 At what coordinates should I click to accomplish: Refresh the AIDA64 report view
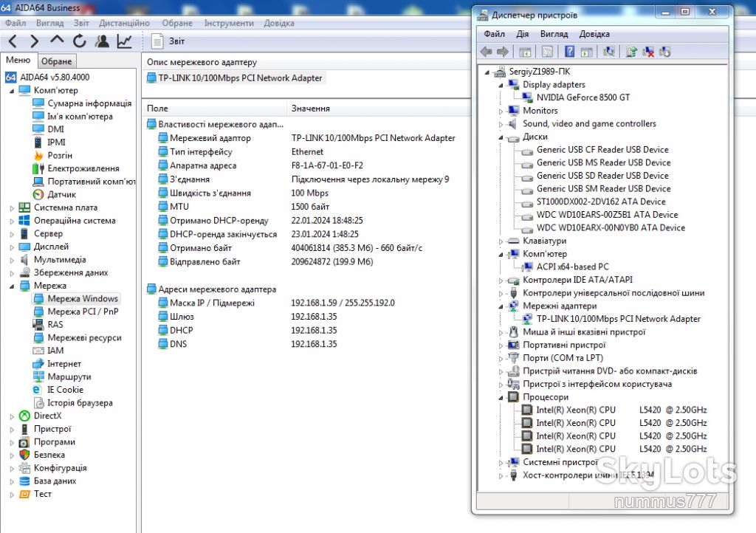point(80,41)
